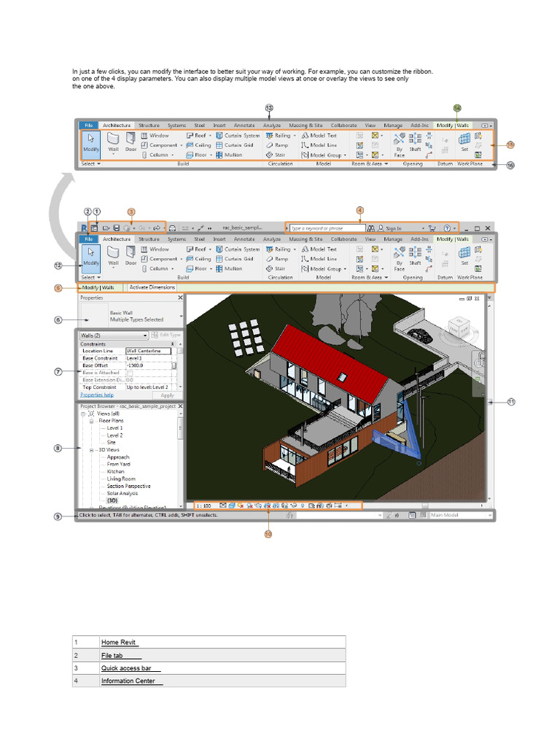Open the File tab in the main window ribbon
Image resolution: width=560 pixels, height=747 pixels.
88,239
